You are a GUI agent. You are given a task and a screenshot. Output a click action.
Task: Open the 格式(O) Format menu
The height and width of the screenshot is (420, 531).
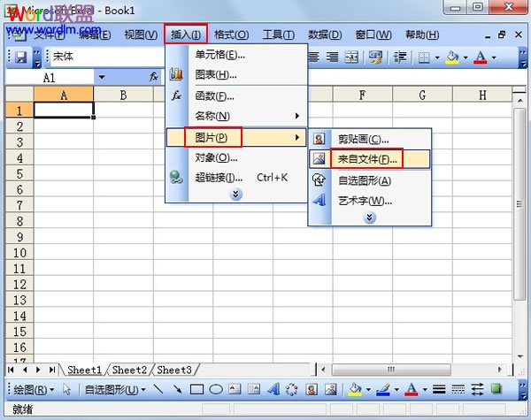[232, 34]
